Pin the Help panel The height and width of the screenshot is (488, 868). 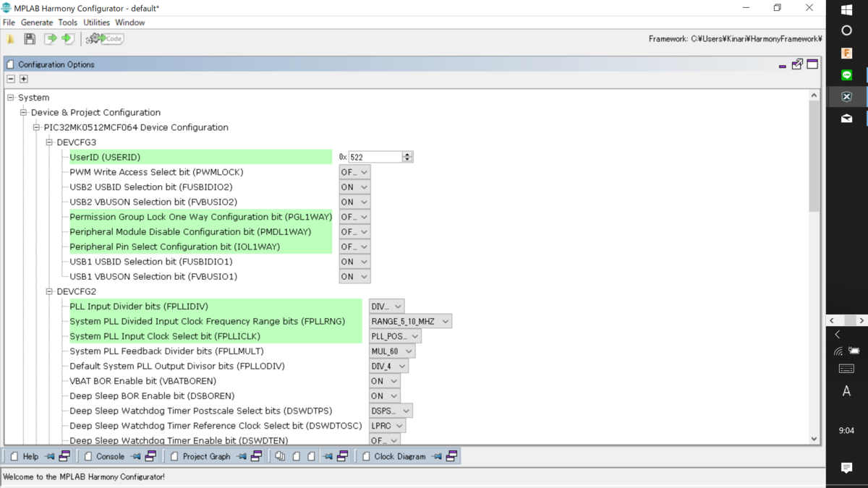tap(49, 456)
